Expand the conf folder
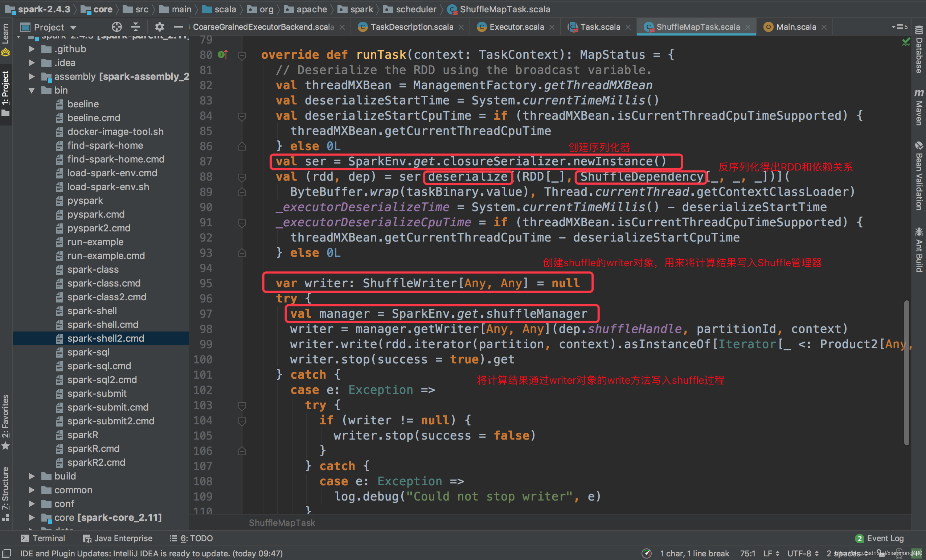The width and height of the screenshot is (926, 560). 32,504
